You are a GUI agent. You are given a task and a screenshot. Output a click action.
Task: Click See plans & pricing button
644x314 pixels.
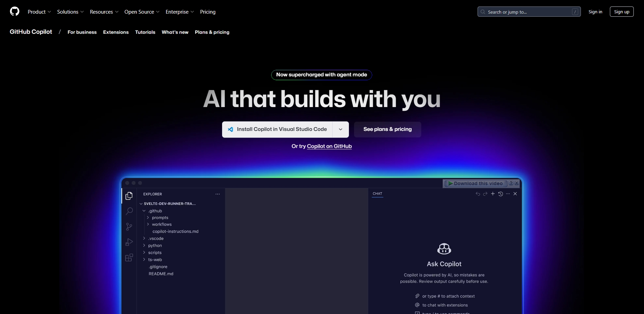(387, 130)
